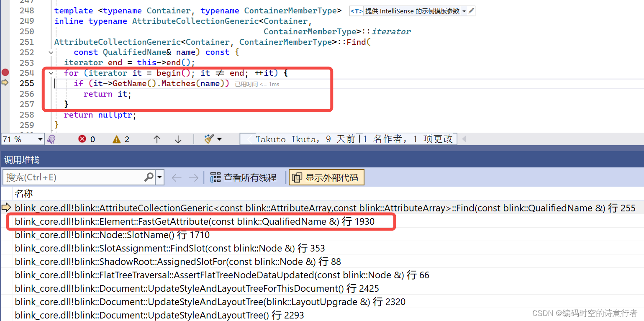Screen dimensions: 644x321
Task: Select the AssertFlatTreeNodeDataUpdated stack frame
Action: tap(222, 275)
